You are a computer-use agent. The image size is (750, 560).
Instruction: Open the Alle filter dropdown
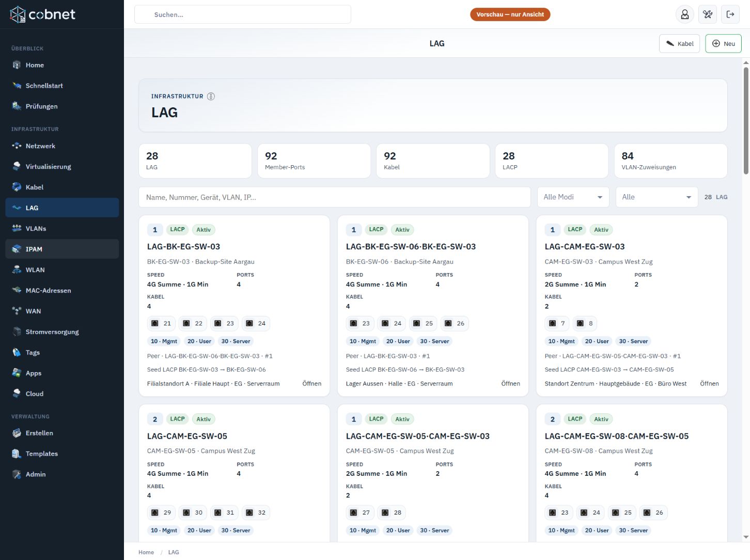657,197
